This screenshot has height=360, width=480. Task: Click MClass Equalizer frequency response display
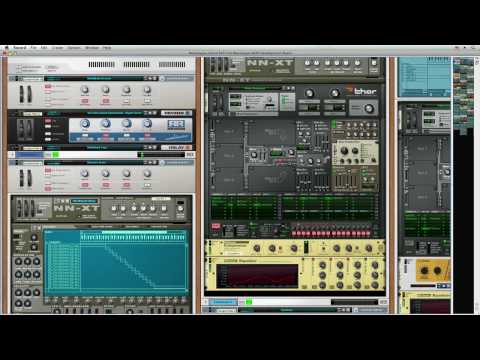257,276
